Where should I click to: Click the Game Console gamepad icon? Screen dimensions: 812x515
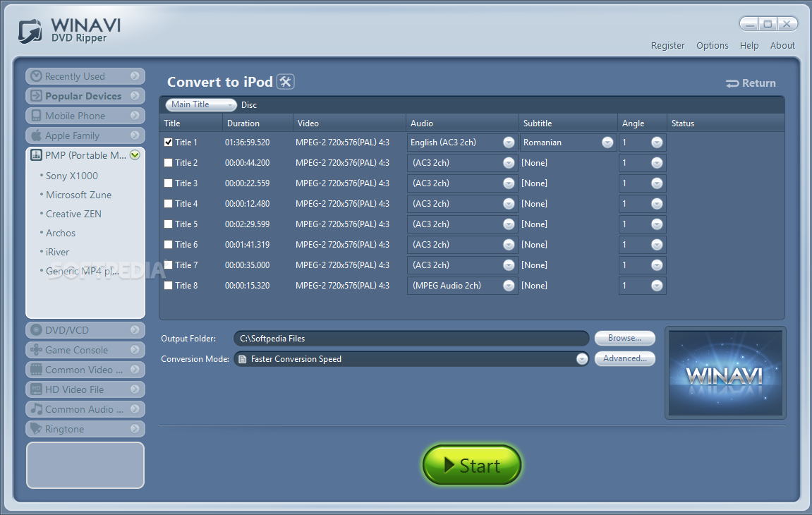[x=36, y=350]
